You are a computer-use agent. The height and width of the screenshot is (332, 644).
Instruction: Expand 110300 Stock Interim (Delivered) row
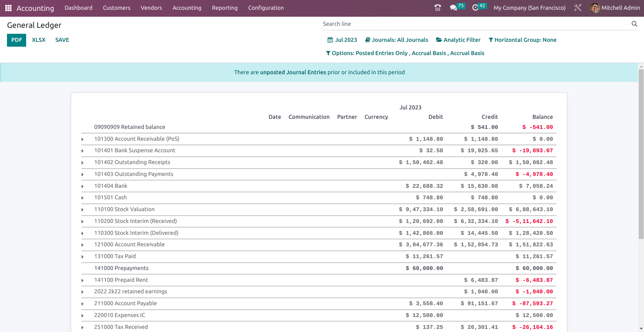click(83, 233)
